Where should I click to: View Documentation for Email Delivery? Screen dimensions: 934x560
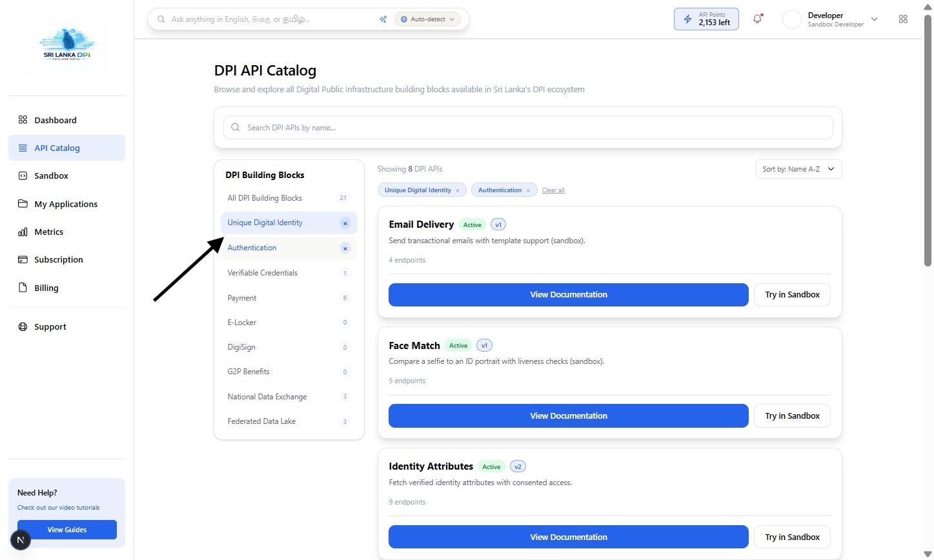click(569, 295)
